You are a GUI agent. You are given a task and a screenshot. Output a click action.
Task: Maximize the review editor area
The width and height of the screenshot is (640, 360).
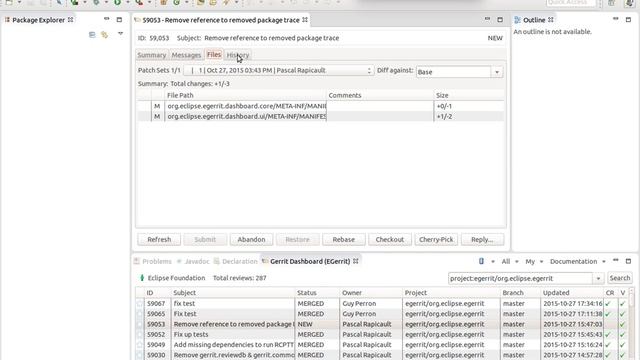pyautogui.click(x=500, y=19)
